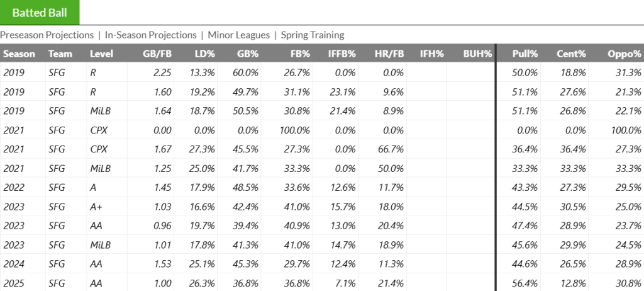This screenshot has width=644, height=291.
Task: Sort by GB/FB column header
Action: pyautogui.click(x=157, y=54)
